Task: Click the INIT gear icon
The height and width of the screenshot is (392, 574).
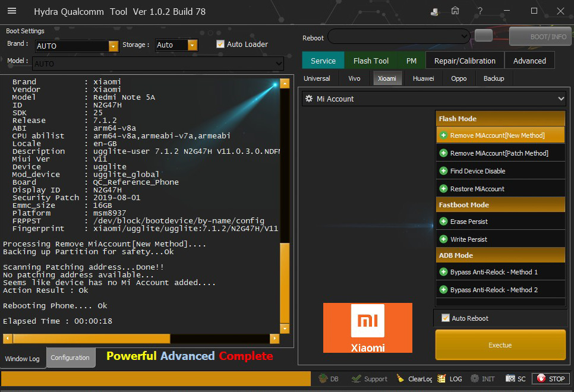Action: pos(474,378)
